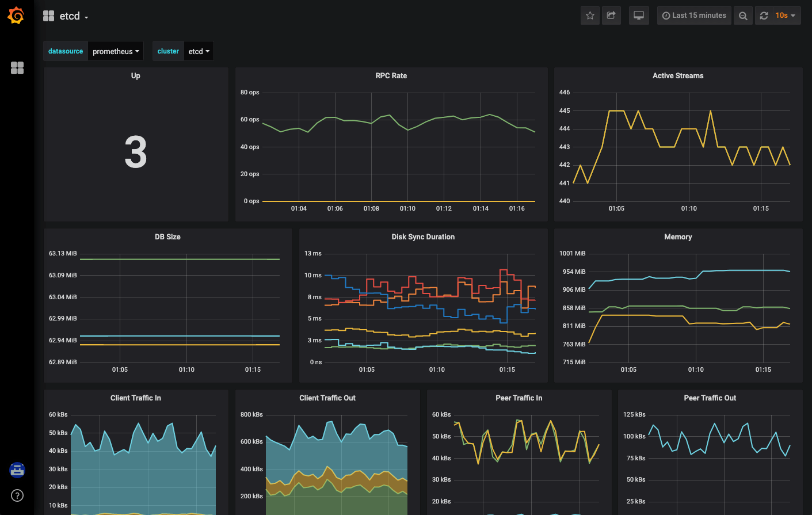The height and width of the screenshot is (515, 812).
Task: Click the user profile avatar in sidebar
Action: coord(17,470)
